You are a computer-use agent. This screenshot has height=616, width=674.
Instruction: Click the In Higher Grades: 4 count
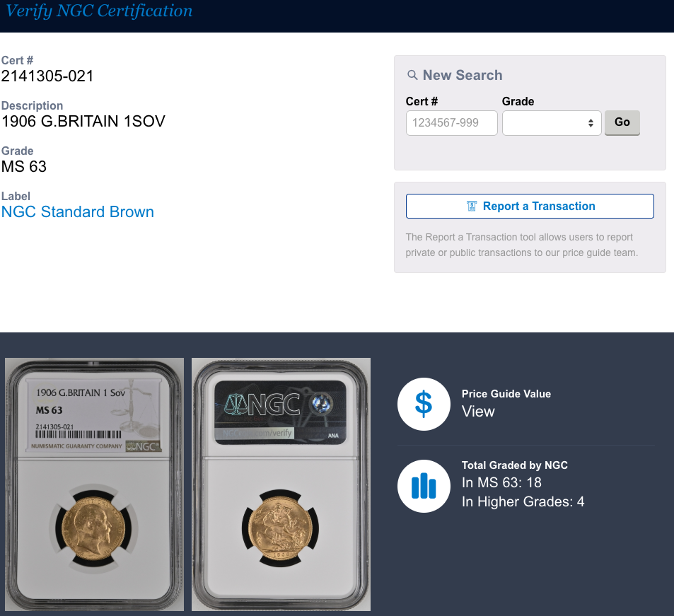pos(523,501)
